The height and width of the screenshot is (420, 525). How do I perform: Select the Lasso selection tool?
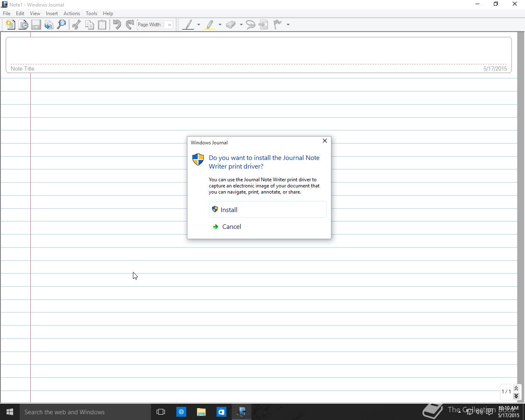[251, 25]
